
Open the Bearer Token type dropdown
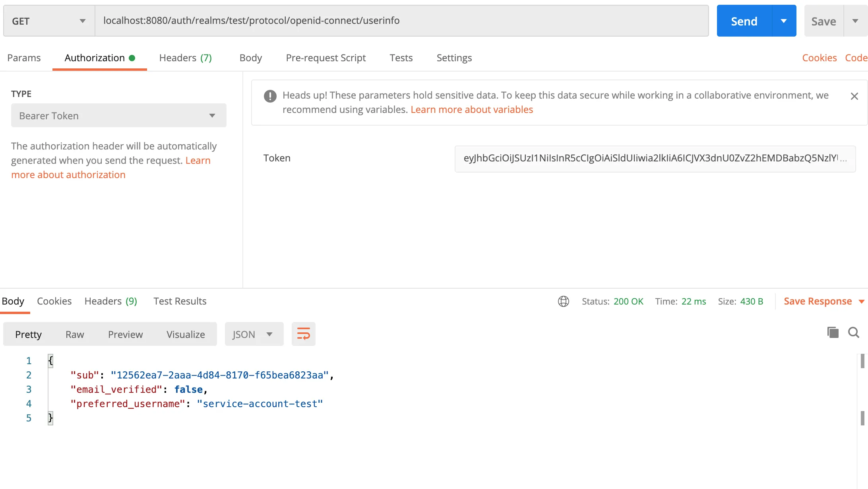click(118, 116)
